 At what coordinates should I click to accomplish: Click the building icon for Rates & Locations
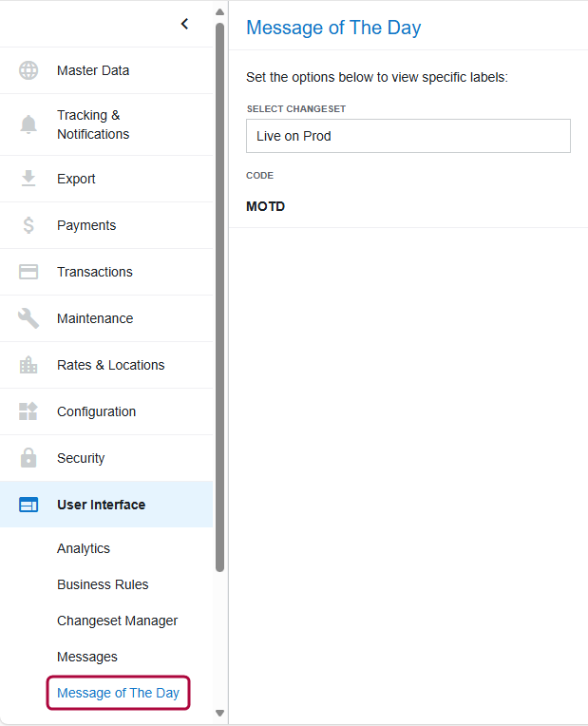pos(28,365)
